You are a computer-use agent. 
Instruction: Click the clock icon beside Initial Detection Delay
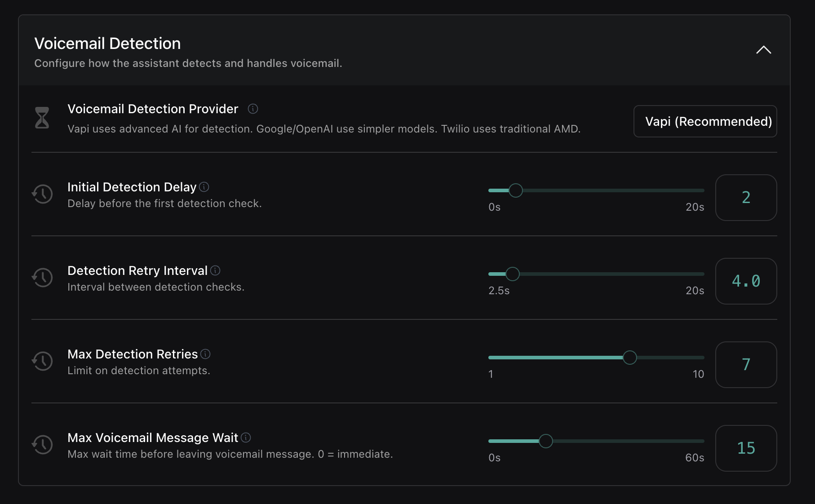click(x=42, y=194)
